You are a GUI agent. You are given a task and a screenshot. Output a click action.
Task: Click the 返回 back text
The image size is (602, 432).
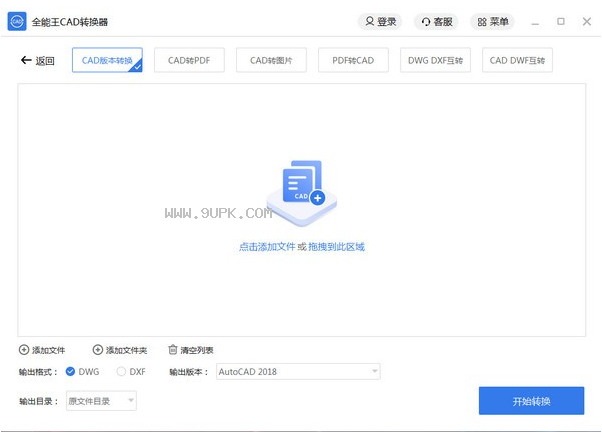click(x=45, y=61)
